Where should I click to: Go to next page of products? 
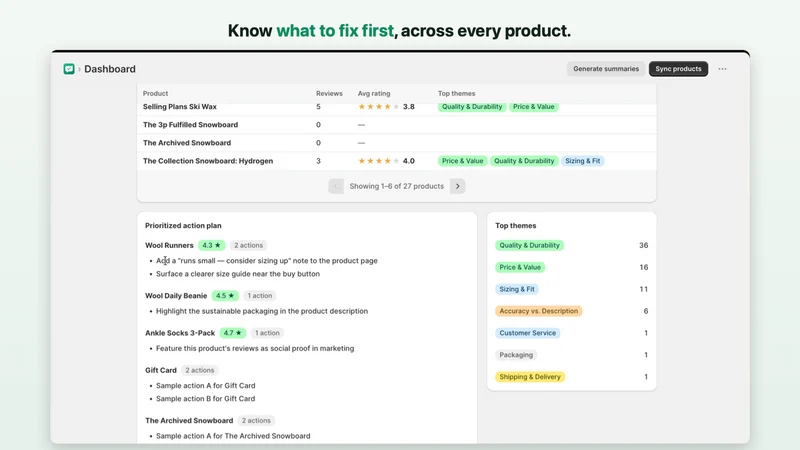click(458, 186)
